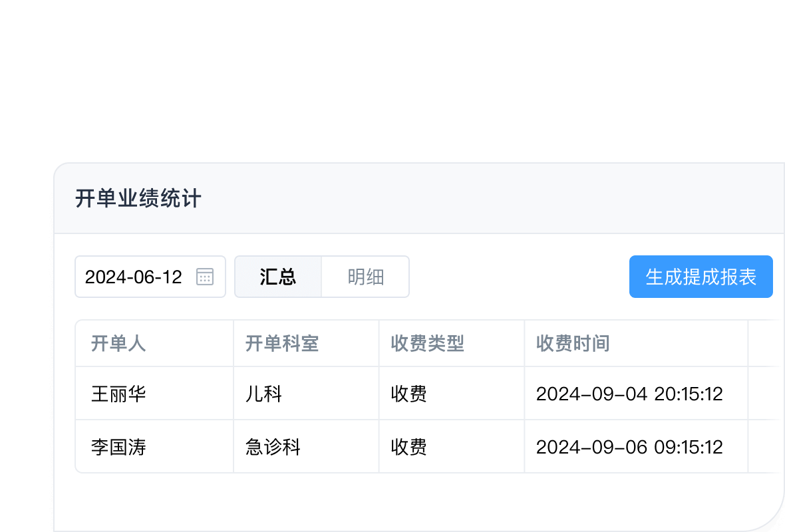Click 收费 in the 李国涛 row

pos(408,447)
